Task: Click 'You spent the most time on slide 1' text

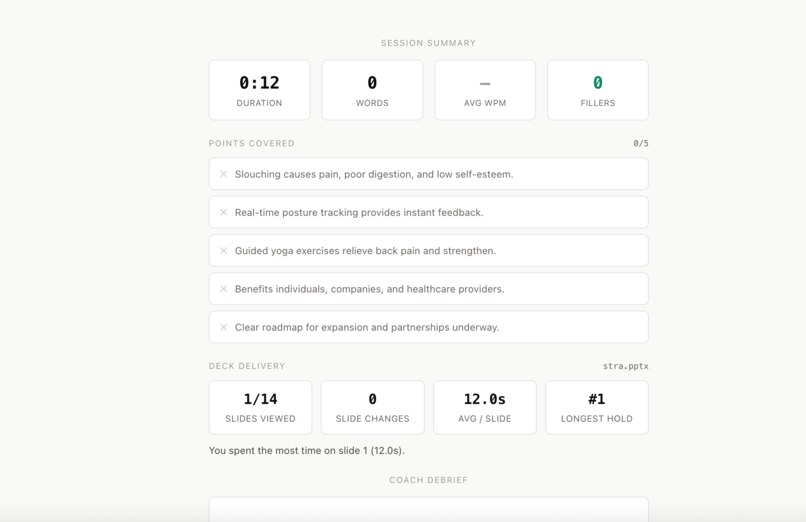Action: pos(306,451)
